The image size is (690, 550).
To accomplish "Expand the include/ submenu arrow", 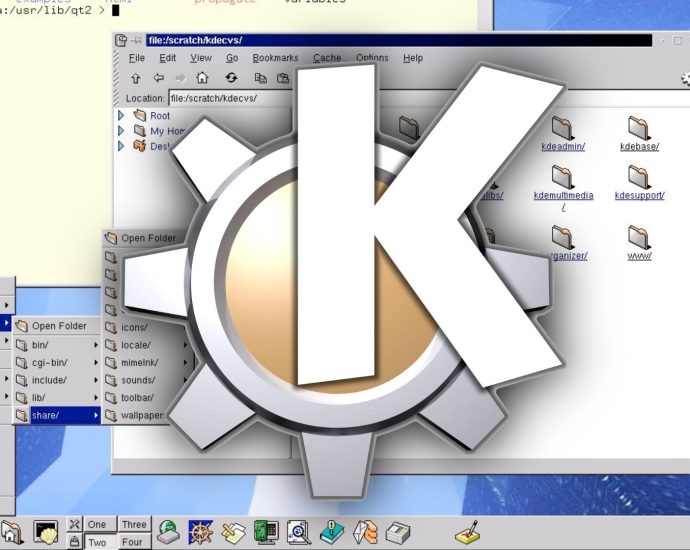I will coord(95,380).
